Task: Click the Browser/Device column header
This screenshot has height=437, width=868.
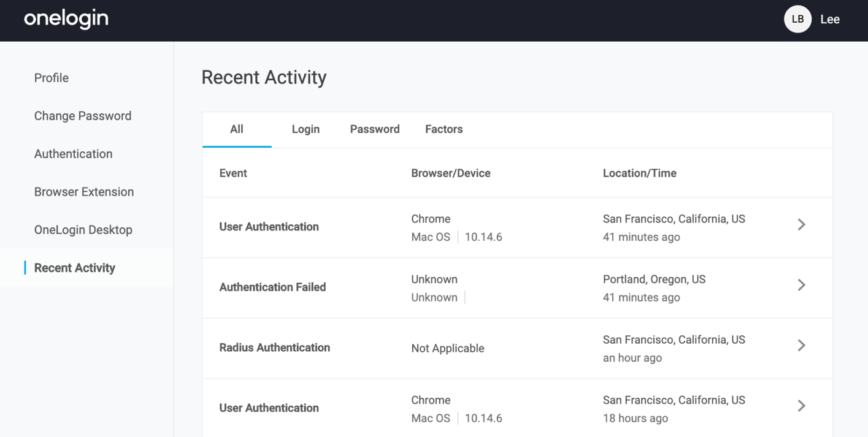Action: point(451,173)
